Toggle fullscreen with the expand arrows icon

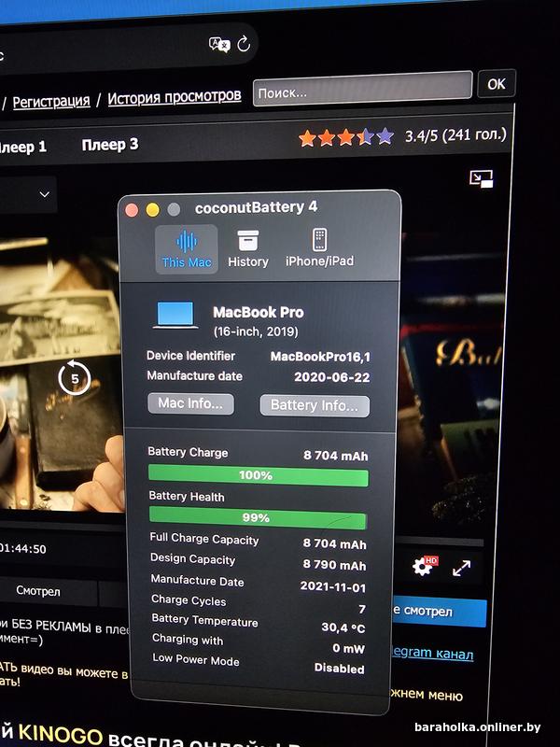461,568
